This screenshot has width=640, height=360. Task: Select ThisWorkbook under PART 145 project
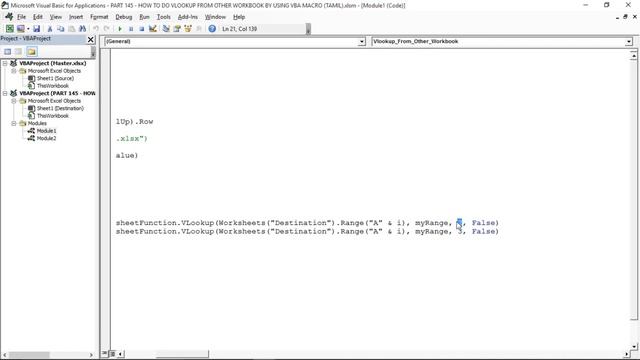click(53, 116)
